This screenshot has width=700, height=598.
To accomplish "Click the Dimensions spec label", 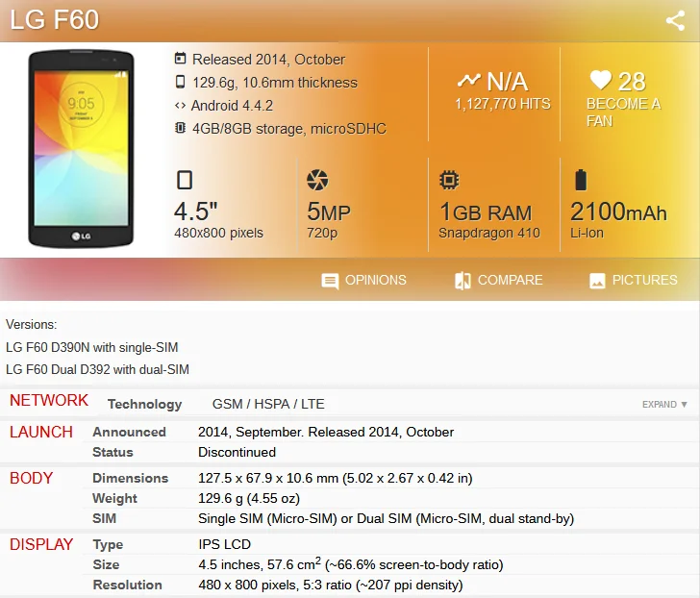I will coord(131,478).
